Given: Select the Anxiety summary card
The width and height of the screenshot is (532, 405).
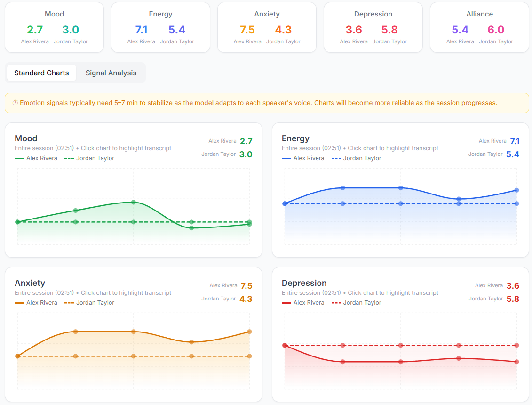Looking at the screenshot, I should pos(267,27).
